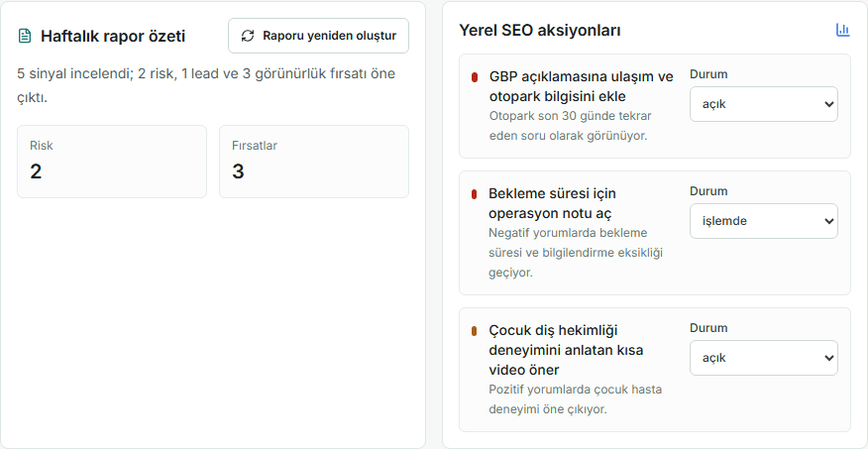Click description 'Negatif yorumlarda bekleme süresi'
Viewport: 868px width, 449px height.
(x=576, y=253)
